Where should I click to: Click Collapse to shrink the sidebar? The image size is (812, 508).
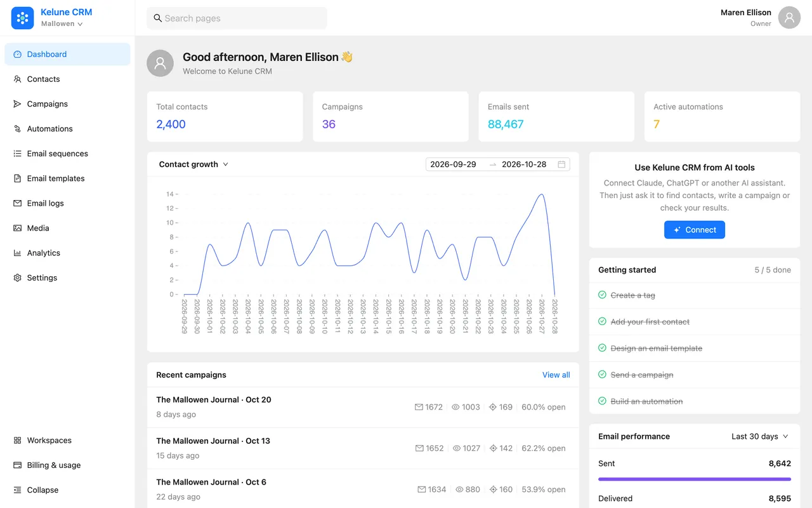[x=67, y=490]
